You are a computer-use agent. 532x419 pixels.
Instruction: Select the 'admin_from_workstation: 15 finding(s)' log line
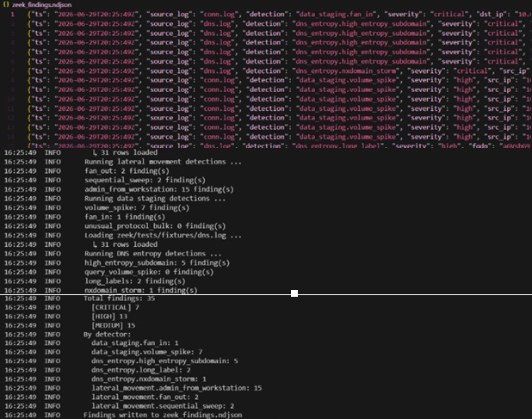159,189
